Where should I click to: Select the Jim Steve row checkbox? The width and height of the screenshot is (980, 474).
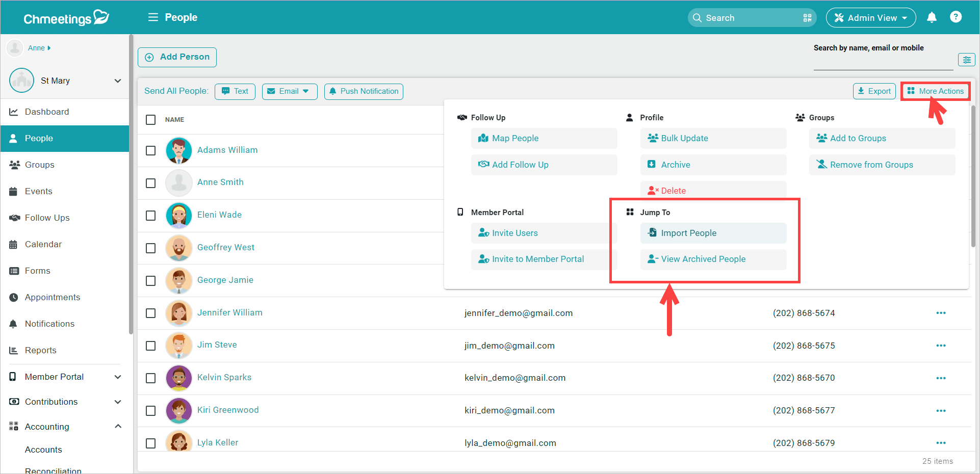[x=150, y=346]
